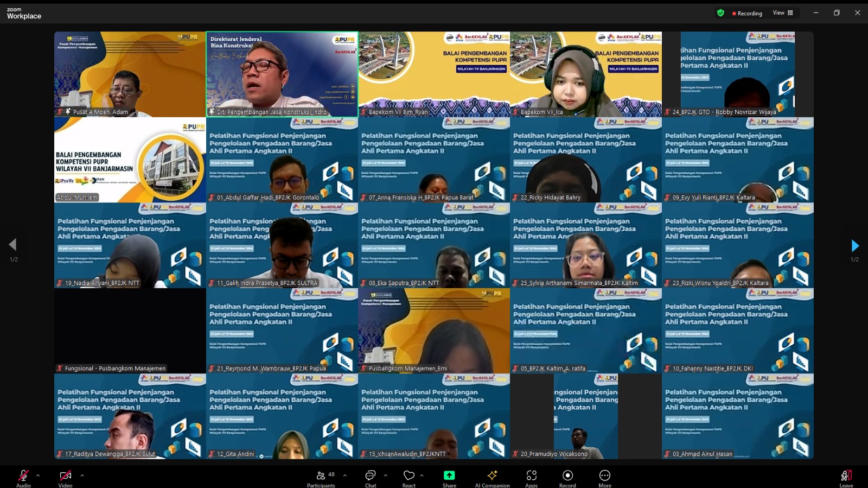Select 08_Eka Saputra_BP2JK NTT video tile
Screen dimensions: 868x488
point(434,245)
